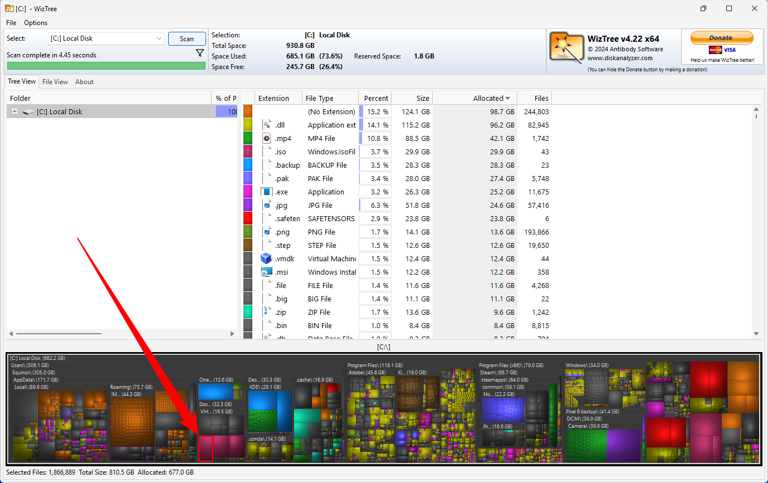Expand the [C:] Local Disk tree node
The height and width of the screenshot is (483, 768).
pos(15,112)
